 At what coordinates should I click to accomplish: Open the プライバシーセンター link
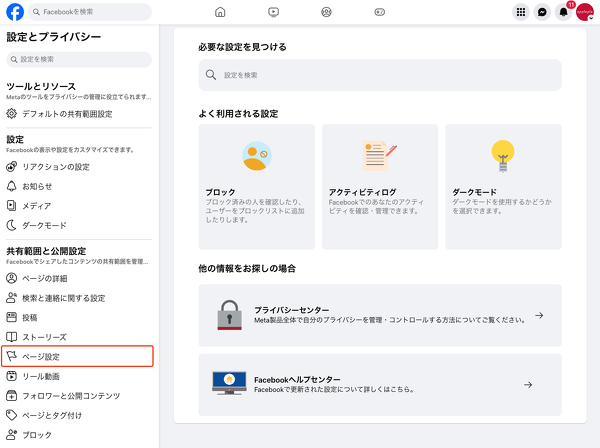click(380, 315)
